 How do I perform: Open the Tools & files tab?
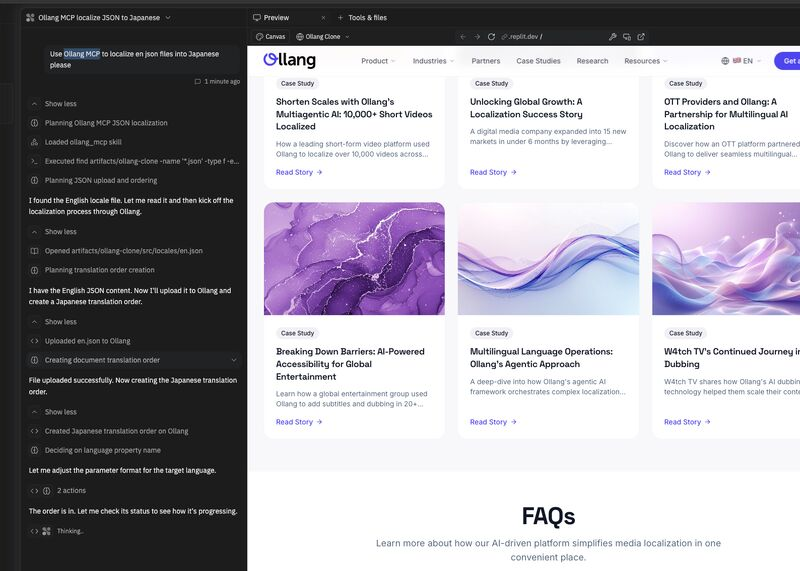click(x=367, y=17)
